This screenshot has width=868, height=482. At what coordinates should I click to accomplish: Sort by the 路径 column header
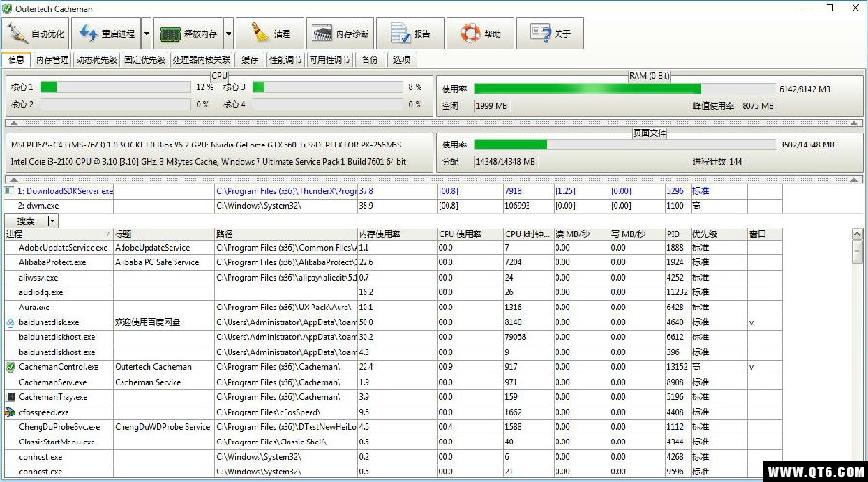(x=285, y=234)
